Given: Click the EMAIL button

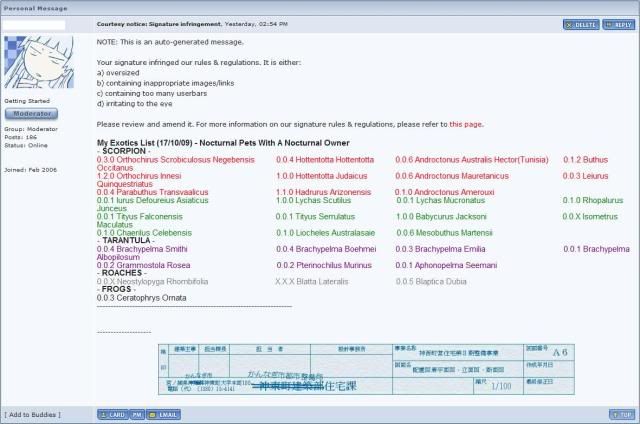Looking at the screenshot, I should pyautogui.click(x=164, y=414).
